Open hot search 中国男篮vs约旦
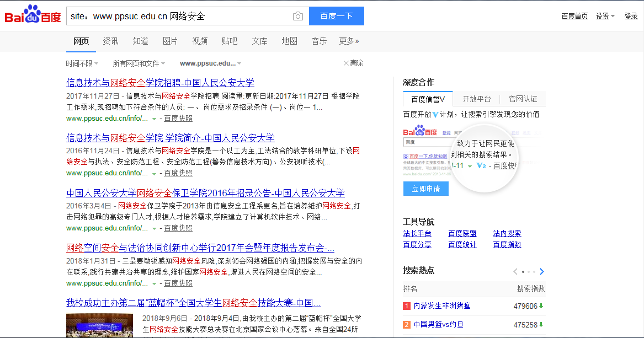The height and width of the screenshot is (338, 644). tap(438, 324)
